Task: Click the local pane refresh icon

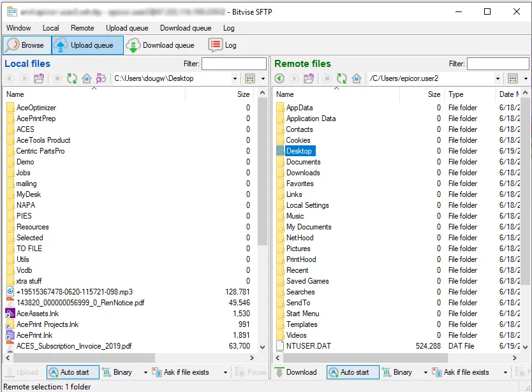Action: click(x=72, y=78)
